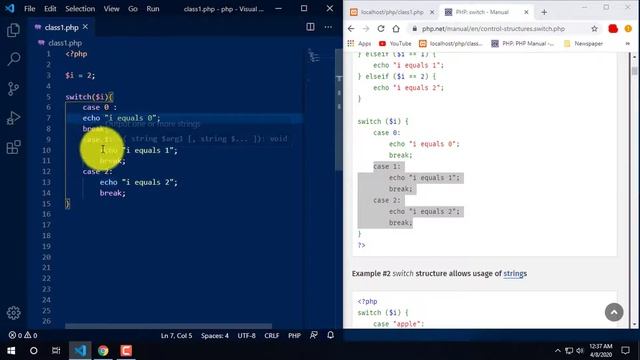Click the Chrome home button
The width and height of the screenshot is (640, 360).
point(396,29)
